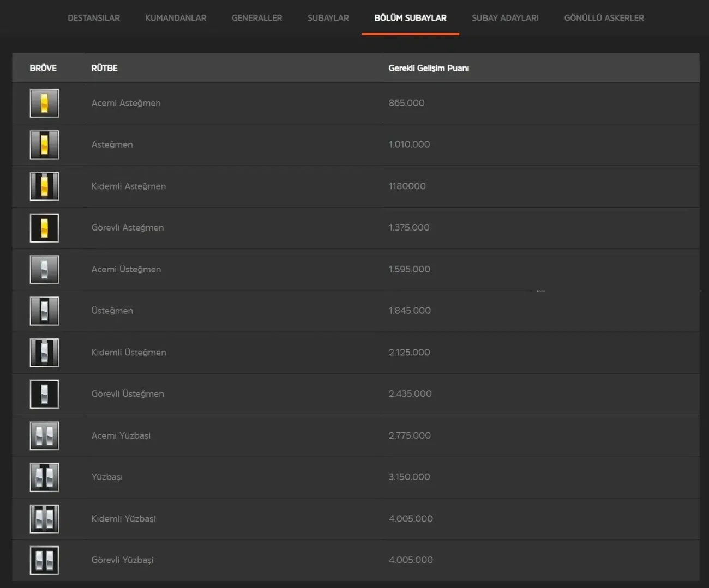The image size is (709, 588).
Task: Click the Gerekli Gelişim Puanı column header
Action: pos(429,68)
